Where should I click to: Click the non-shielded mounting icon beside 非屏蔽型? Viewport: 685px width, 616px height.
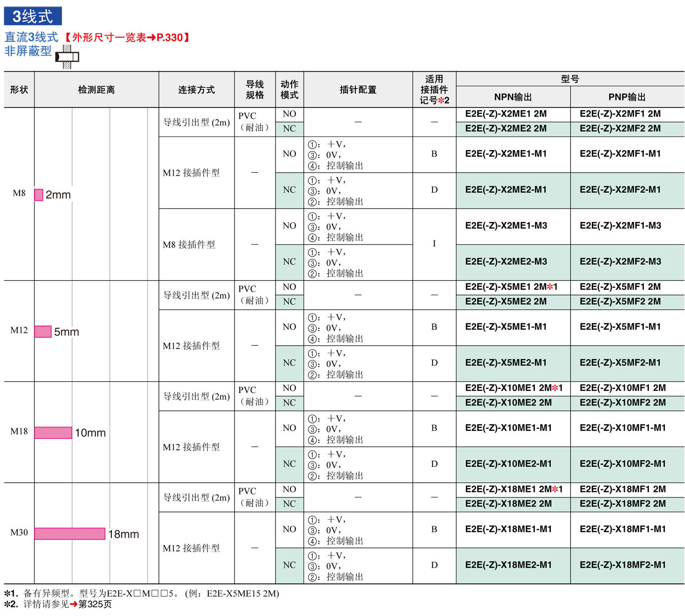coord(67,57)
